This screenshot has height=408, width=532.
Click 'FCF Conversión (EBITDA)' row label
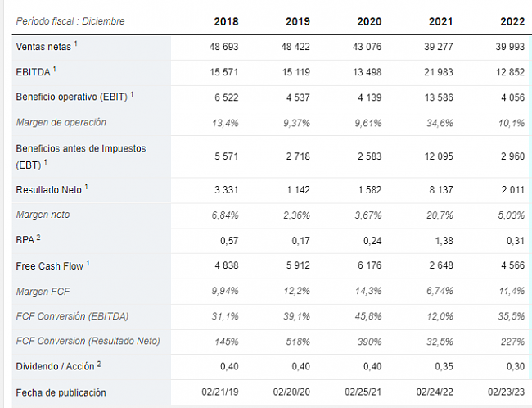72,316
